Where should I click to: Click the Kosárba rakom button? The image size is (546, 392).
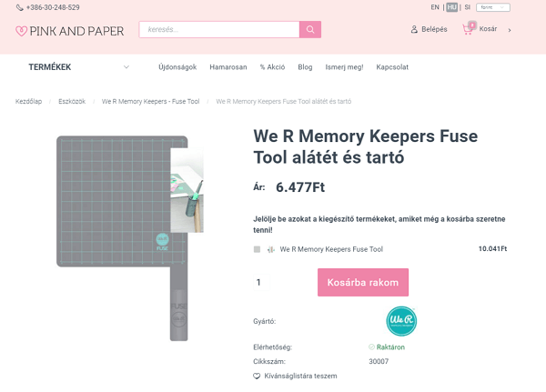[x=363, y=282]
